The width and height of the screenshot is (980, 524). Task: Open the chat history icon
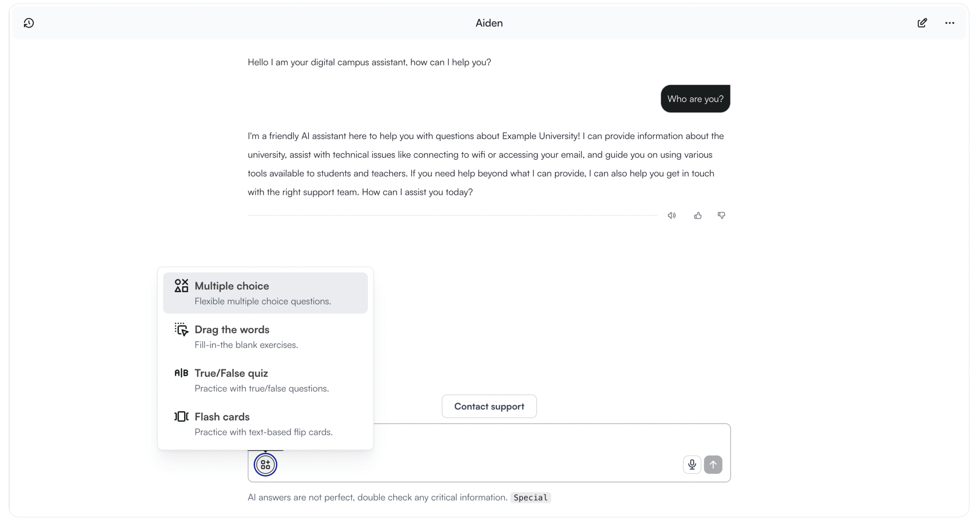pyautogui.click(x=29, y=23)
